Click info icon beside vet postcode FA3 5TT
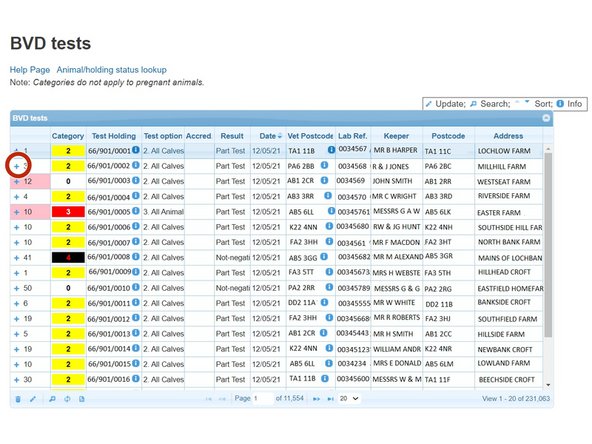 (329, 272)
